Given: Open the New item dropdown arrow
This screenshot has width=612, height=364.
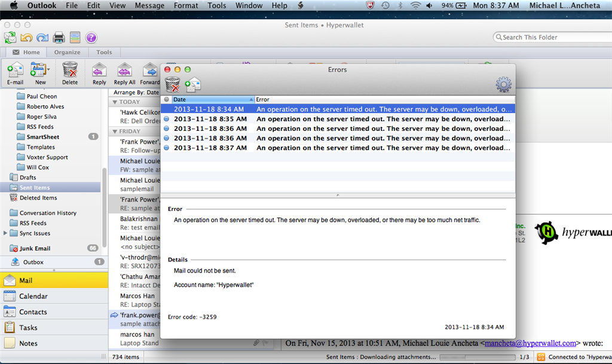Looking at the screenshot, I should 48,69.
